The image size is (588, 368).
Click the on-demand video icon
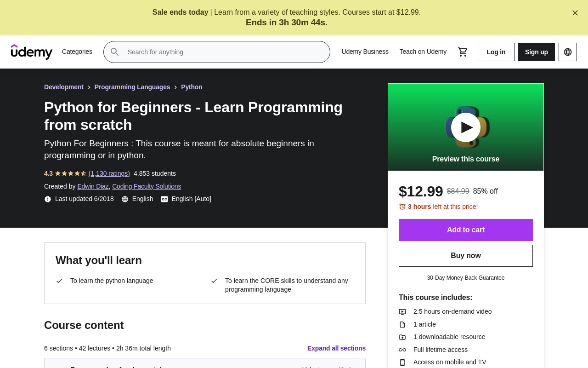click(x=402, y=312)
